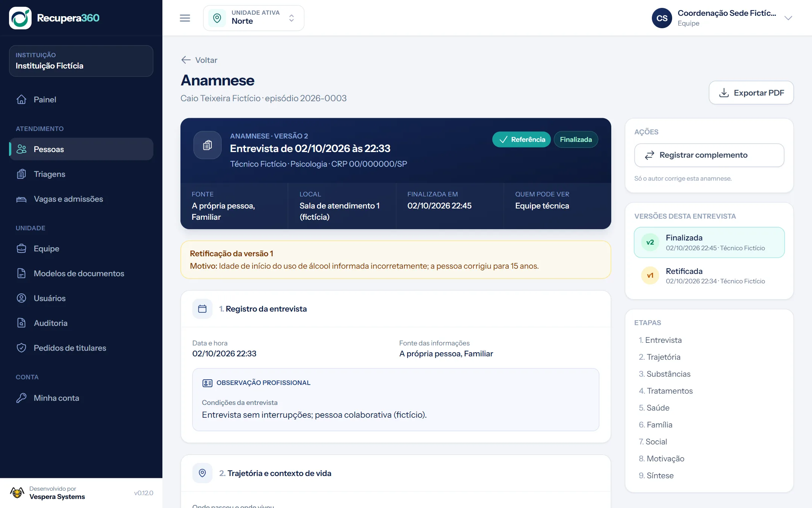Expand the user account chevron menu

[x=788, y=18]
